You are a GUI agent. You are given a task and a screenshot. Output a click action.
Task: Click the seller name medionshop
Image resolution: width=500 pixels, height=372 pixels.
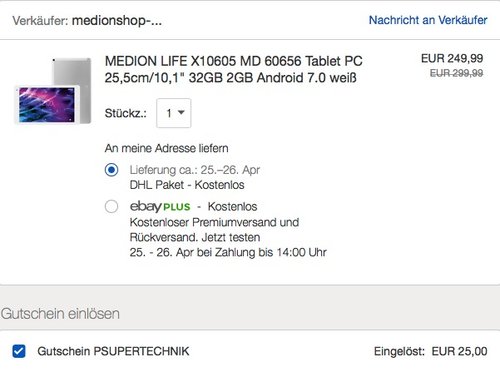pos(117,21)
